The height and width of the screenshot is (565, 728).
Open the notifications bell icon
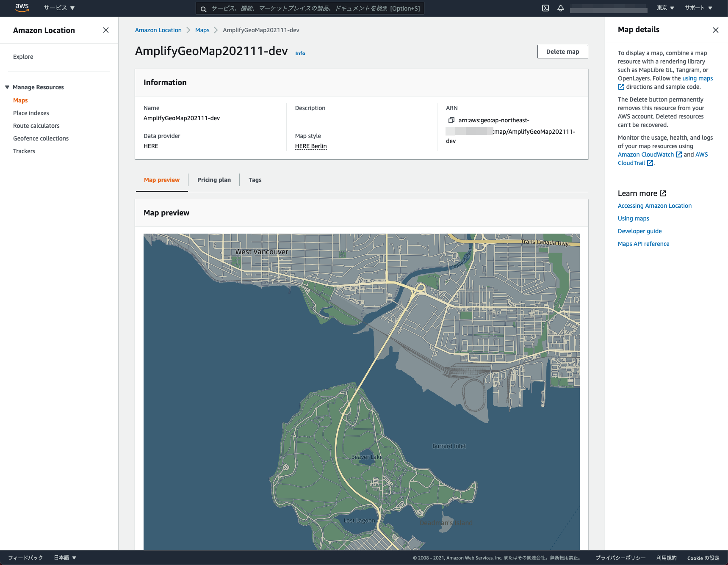click(x=561, y=8)
